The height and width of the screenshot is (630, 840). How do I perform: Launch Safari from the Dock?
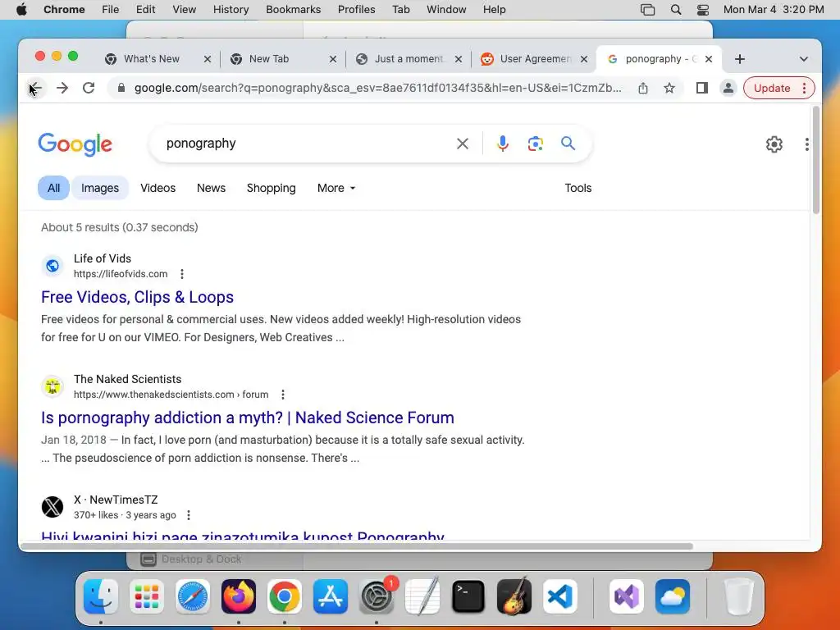193,596
